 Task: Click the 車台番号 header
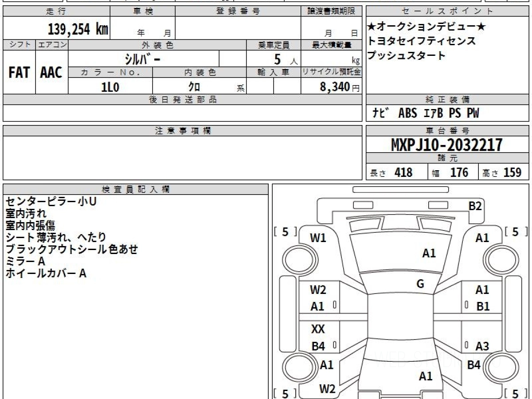click(x=448, y=131)
